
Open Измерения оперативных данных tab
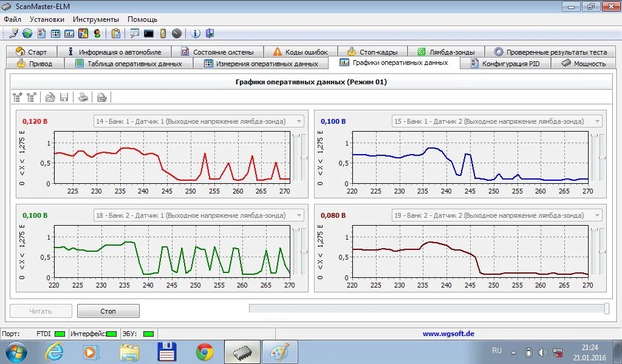click(x=261, y=63)
